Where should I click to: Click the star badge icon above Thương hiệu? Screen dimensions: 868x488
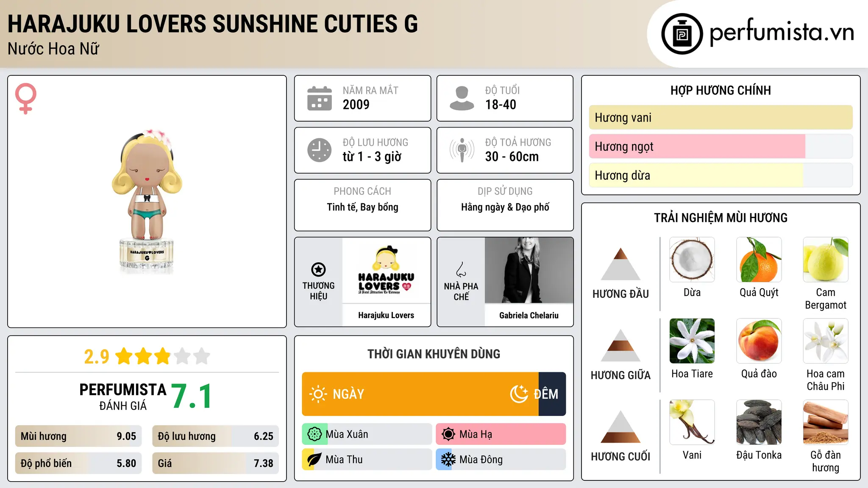[318, 269]
